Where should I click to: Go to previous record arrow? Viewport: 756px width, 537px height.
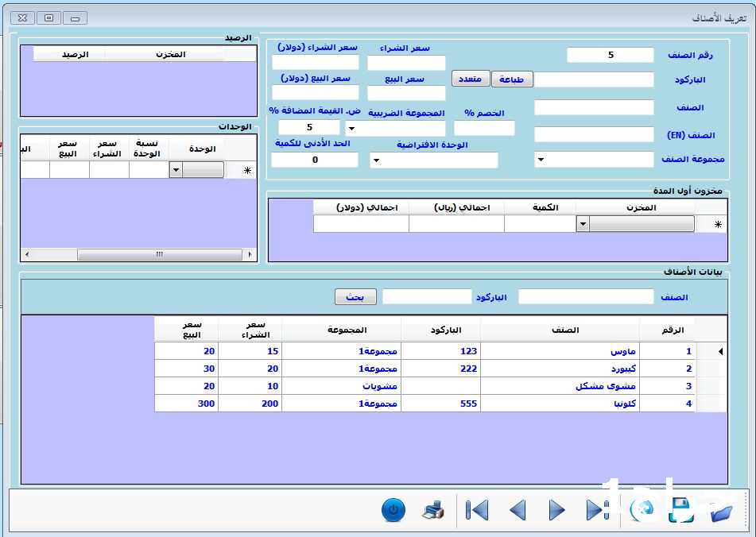click(x=518, y=510)
